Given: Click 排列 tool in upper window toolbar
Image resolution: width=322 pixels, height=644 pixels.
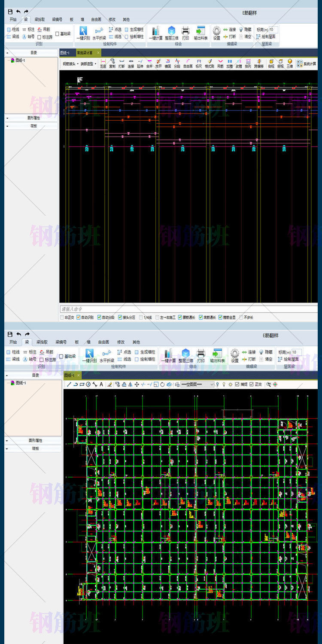Looking at the screenshot, I should click(248, 64).
